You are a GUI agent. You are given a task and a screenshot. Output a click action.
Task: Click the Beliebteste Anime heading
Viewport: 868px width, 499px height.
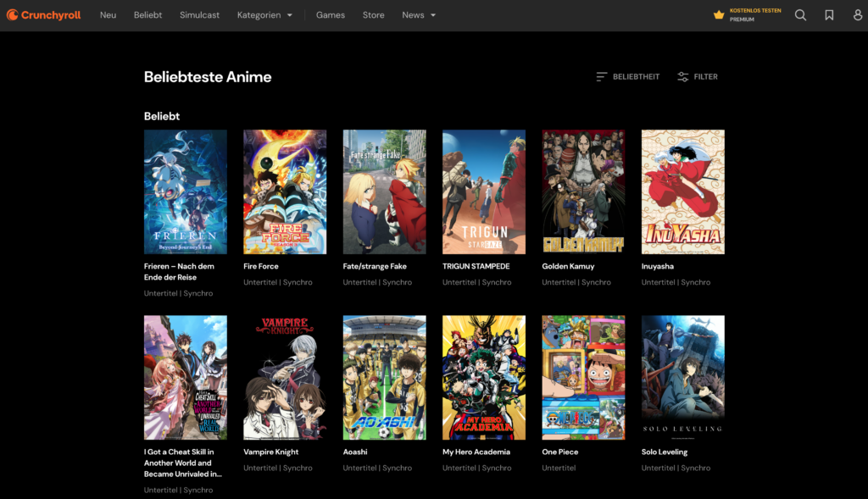pos(208,77)
